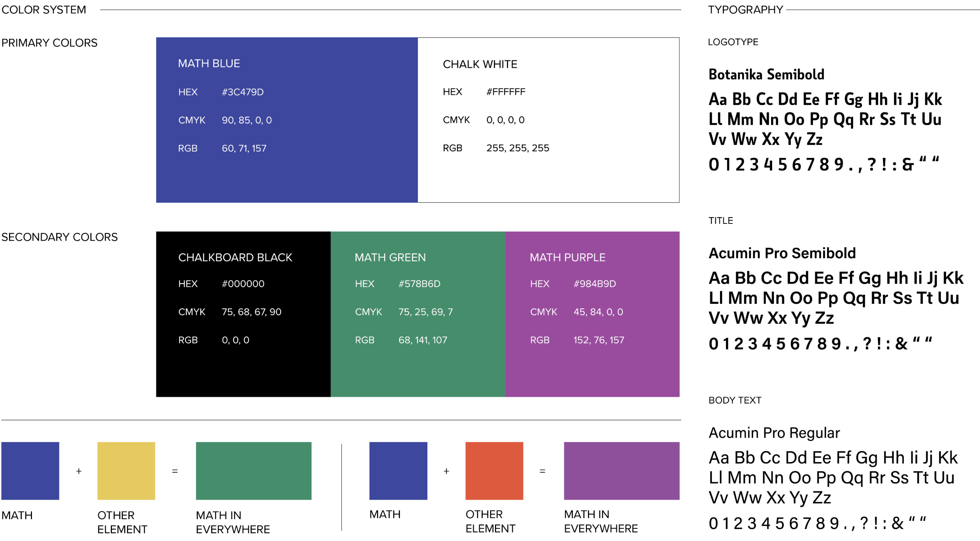Image resolution: width=980 pixels, height=541 pixels.
Task: Click the yellow Other Element square
Action: point(126,471)
